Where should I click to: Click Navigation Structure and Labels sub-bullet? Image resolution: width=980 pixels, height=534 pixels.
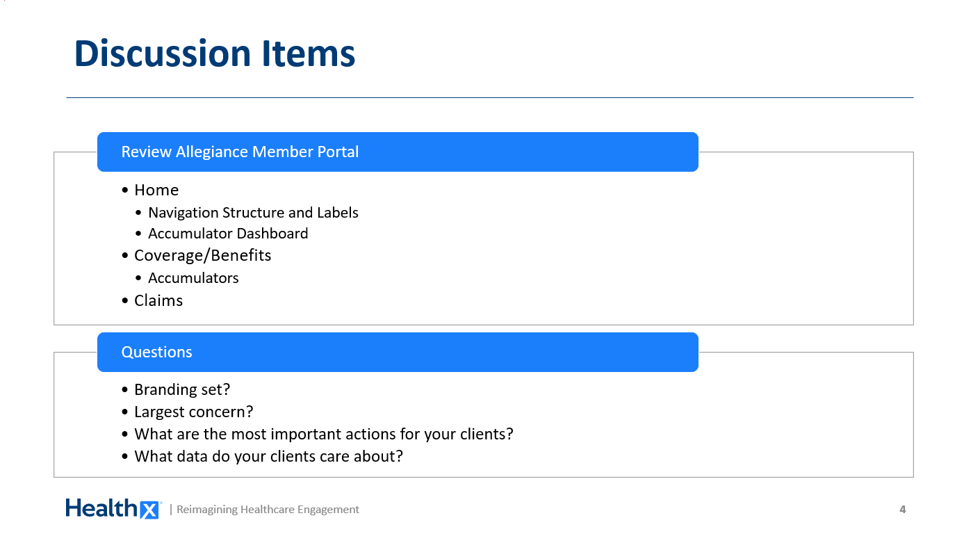(x=253, y=212)
